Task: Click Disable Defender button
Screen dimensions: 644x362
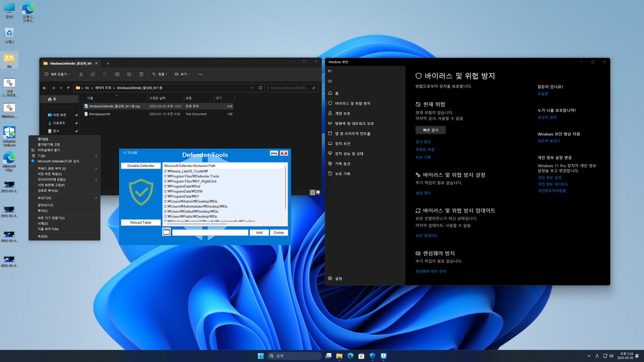Action: (x=141, y=166)
